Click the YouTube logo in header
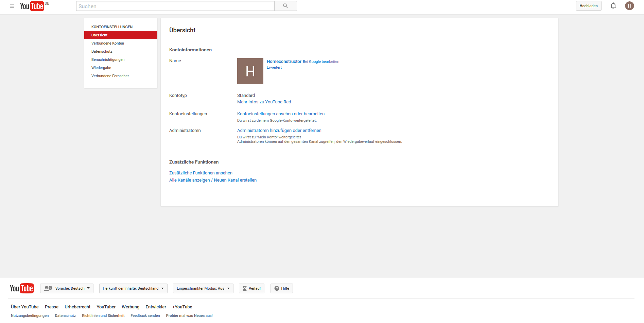The height and width of the screenshot is (323, 644). [32, 6]
